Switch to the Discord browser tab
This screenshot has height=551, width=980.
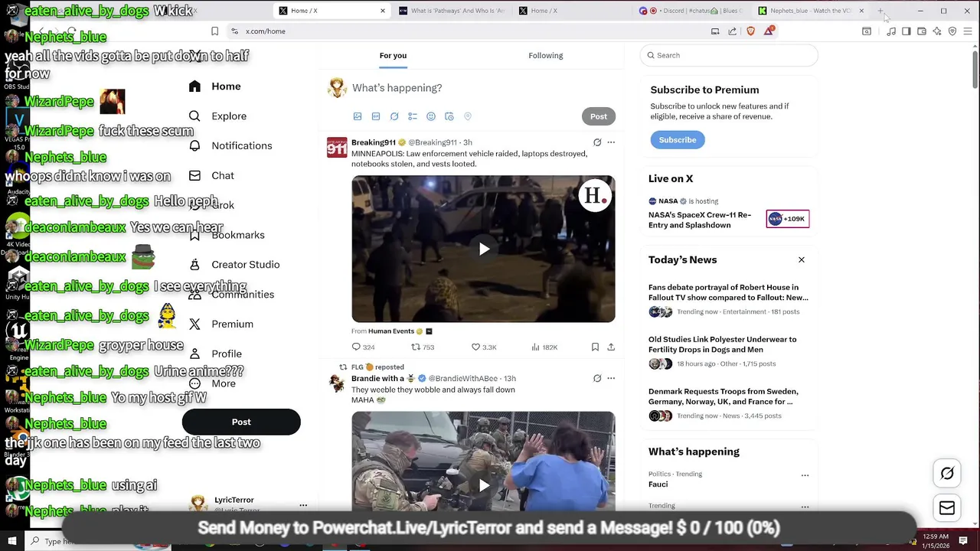[691, 11]
